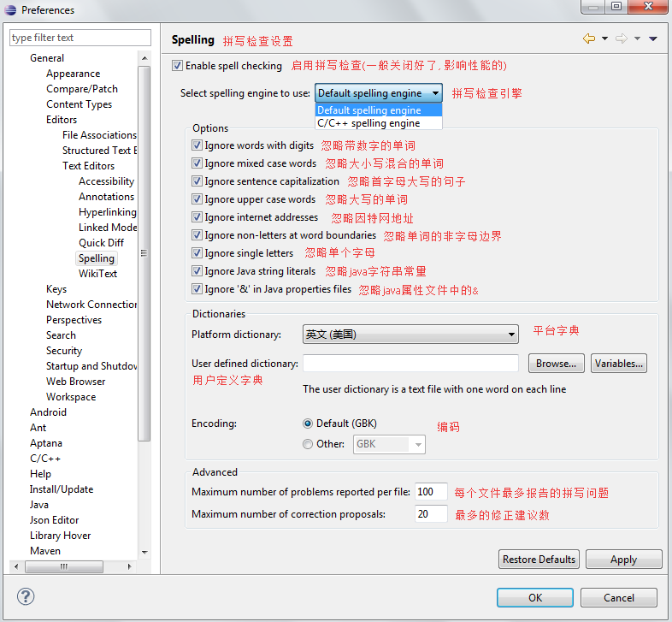Click tree vertical scrollbar down arrow
672x622 pixels.
pos(144,552)
